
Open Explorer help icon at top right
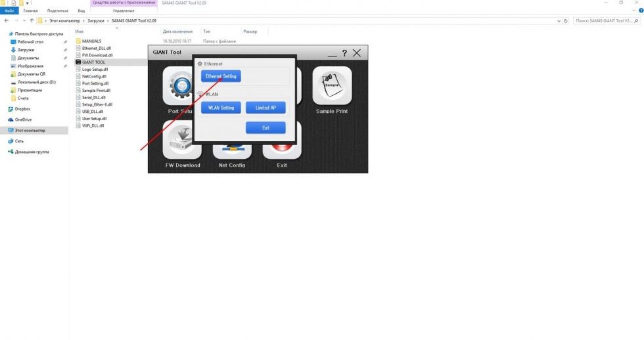pyautogui.click(x=641, y=11)
